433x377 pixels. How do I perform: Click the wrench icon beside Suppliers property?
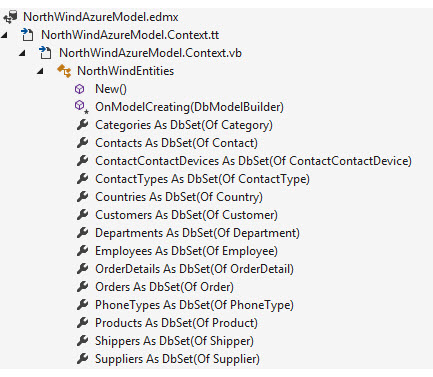coord(82,359)
